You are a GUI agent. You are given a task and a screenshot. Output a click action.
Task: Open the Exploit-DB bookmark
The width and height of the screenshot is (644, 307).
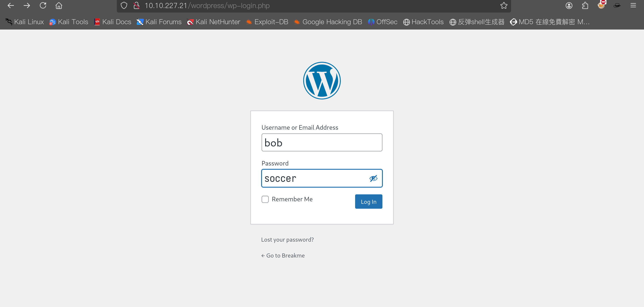pyautogui.click(x=267, y=22)
